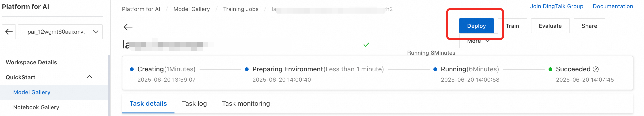Click the Share button
Viewport: 644px width, 116px height.
589,26
